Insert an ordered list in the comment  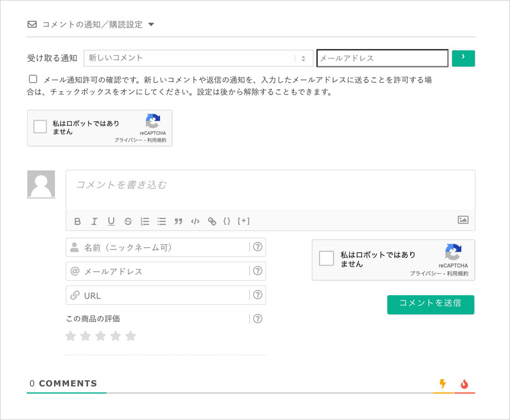click(145, 221)
